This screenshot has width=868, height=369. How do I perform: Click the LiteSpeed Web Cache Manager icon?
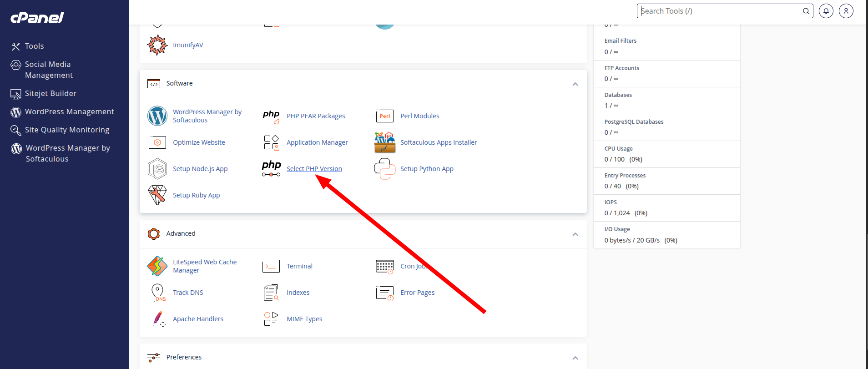[157, 266]
